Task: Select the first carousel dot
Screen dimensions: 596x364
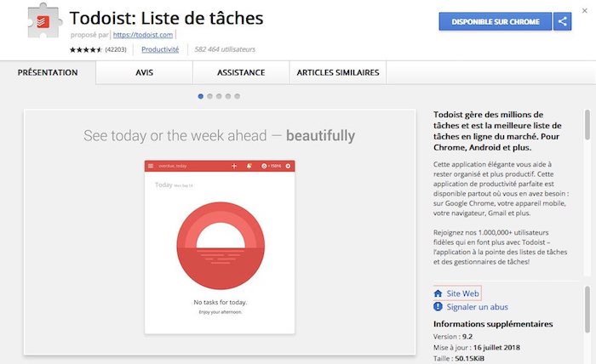Action: click(x=200, y=96)
